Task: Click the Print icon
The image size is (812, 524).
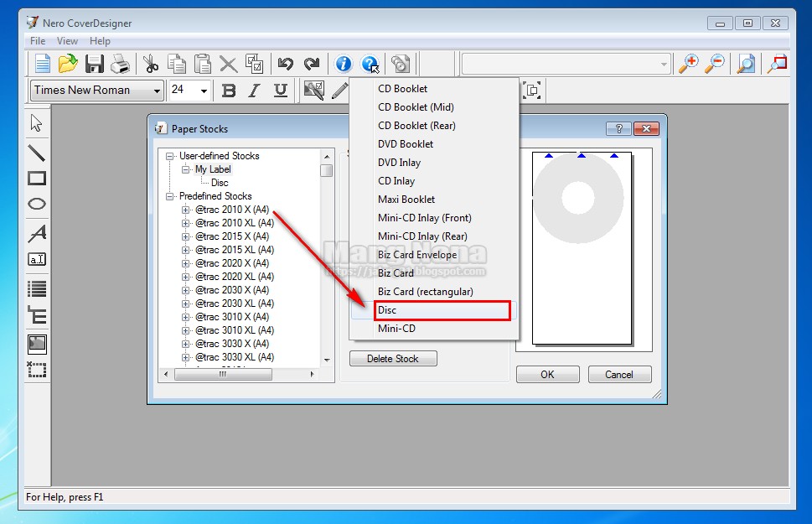Action: [x=121, y=63]
